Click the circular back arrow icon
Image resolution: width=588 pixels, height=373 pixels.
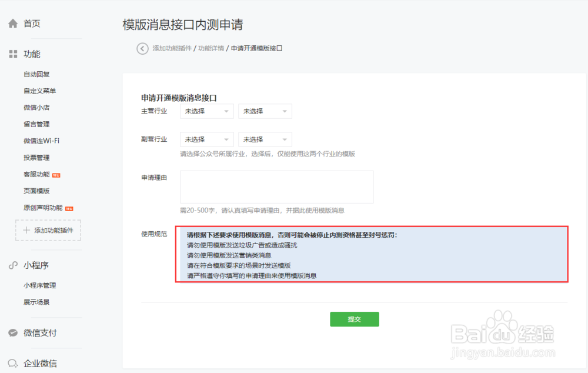coord(142,48)
